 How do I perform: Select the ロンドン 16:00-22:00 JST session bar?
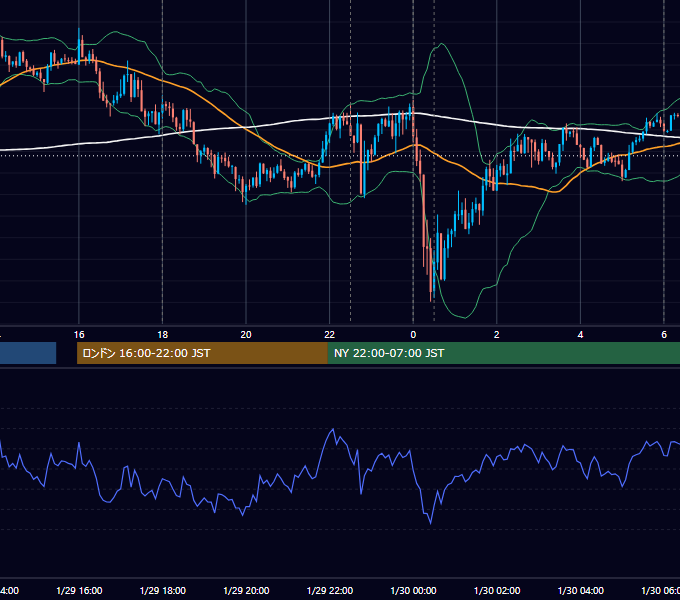[202, 353]
